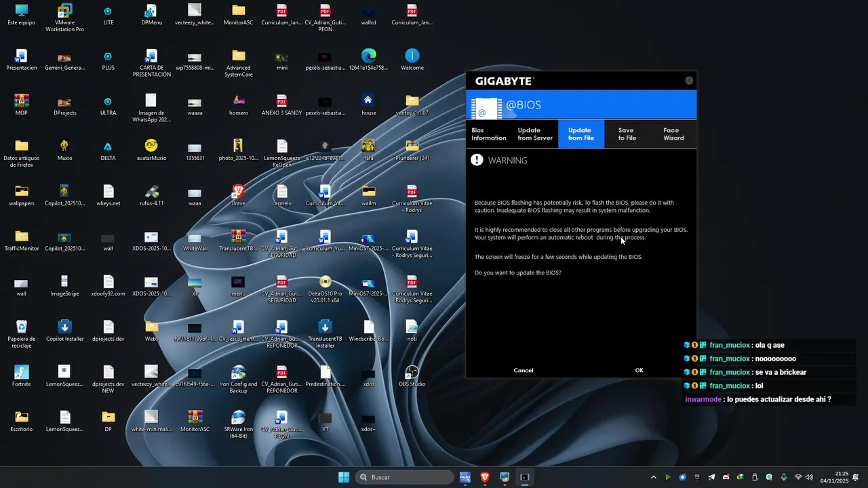This screenshot has width=868, height=488.
Task: Select the Webs folder icon
Action: [x=151, y=331]
